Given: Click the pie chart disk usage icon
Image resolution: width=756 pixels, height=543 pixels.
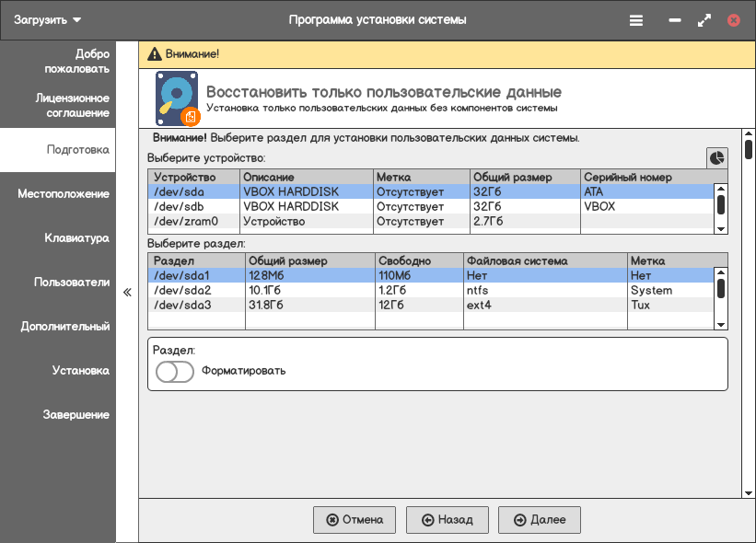Looking at the screenshot, I should (x=716, y=157).
